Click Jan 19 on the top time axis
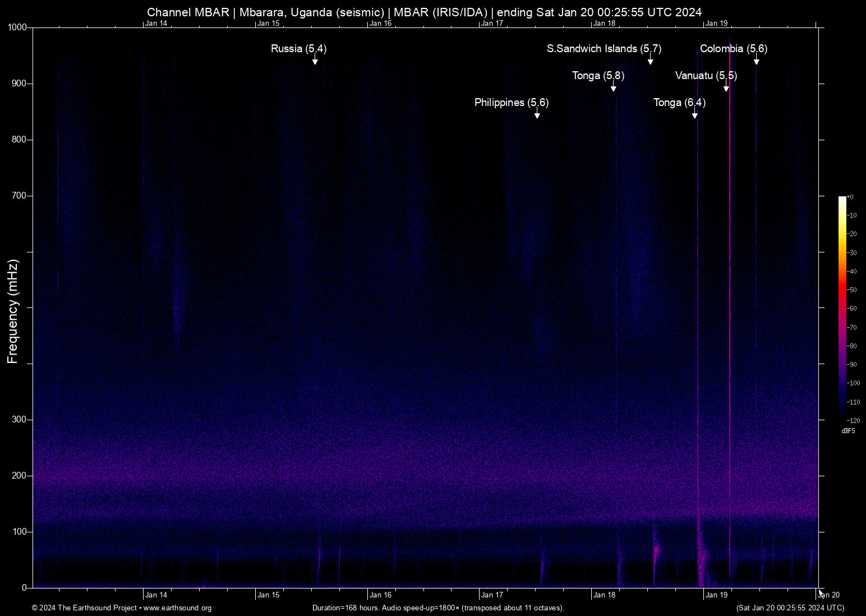Image resolution: width=866 pixels, height=616 pixels. coord(716,24)
